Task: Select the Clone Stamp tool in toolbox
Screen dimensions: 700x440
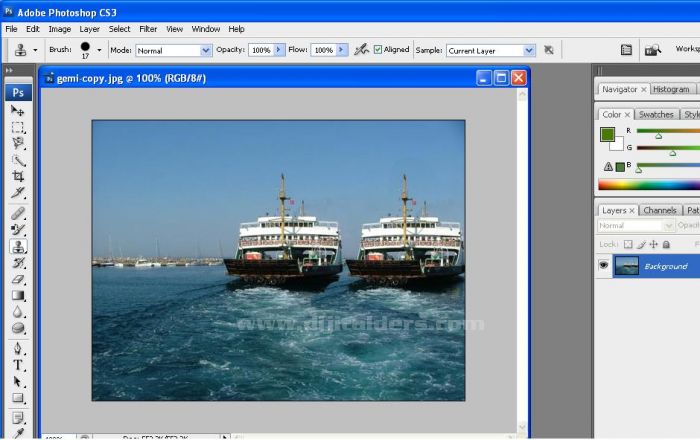Action: 18,246
